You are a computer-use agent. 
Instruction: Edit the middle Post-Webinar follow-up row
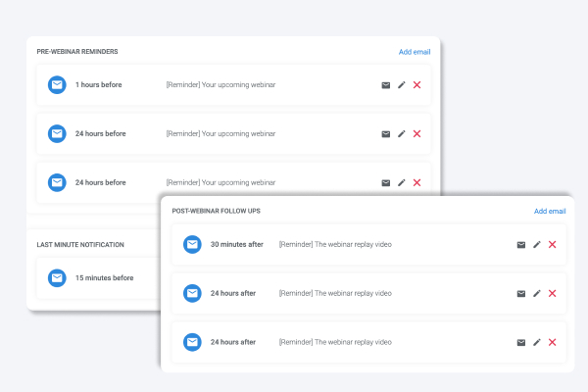click(537, 293)
